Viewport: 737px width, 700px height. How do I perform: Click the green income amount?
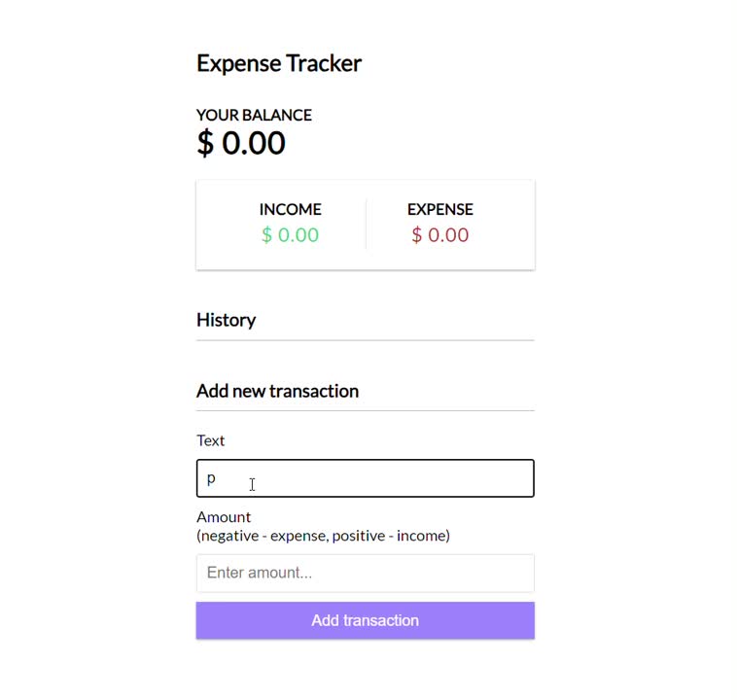290,234
